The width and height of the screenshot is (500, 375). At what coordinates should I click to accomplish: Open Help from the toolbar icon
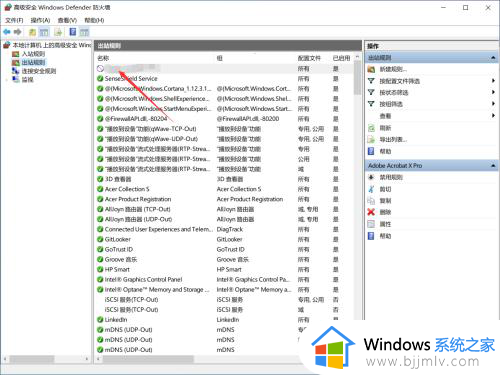73,32
